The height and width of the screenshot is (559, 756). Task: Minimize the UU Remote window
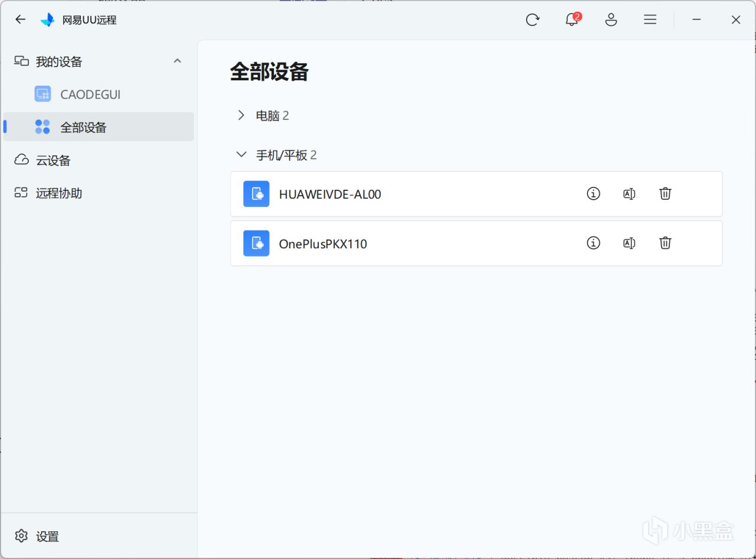point(697,19)
